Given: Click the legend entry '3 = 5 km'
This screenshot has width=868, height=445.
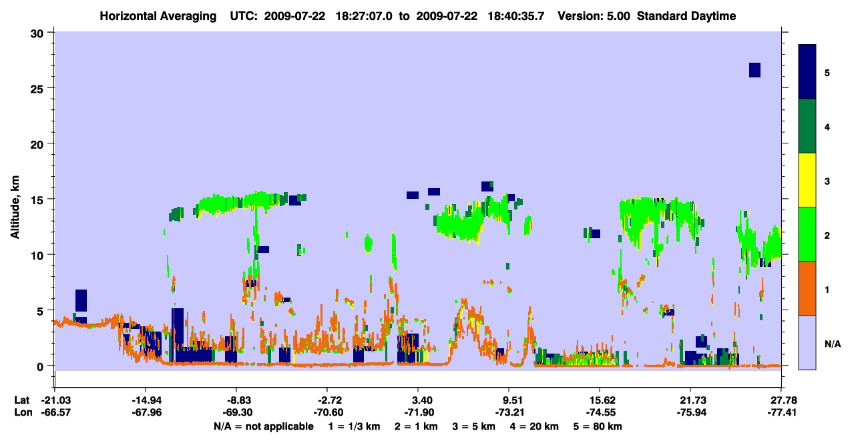Looking at the screenshot, I should click(x=475, y=426).
